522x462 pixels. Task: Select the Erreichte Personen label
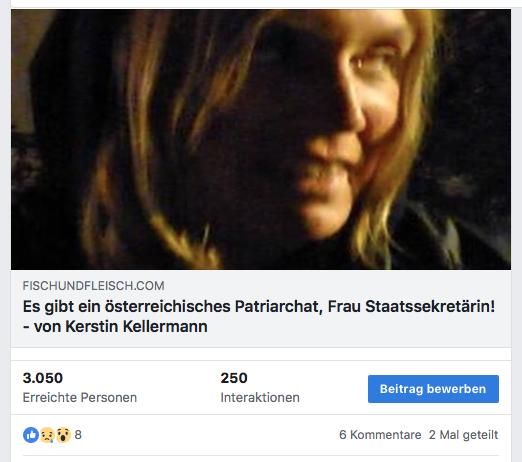[x=80, y=397]
